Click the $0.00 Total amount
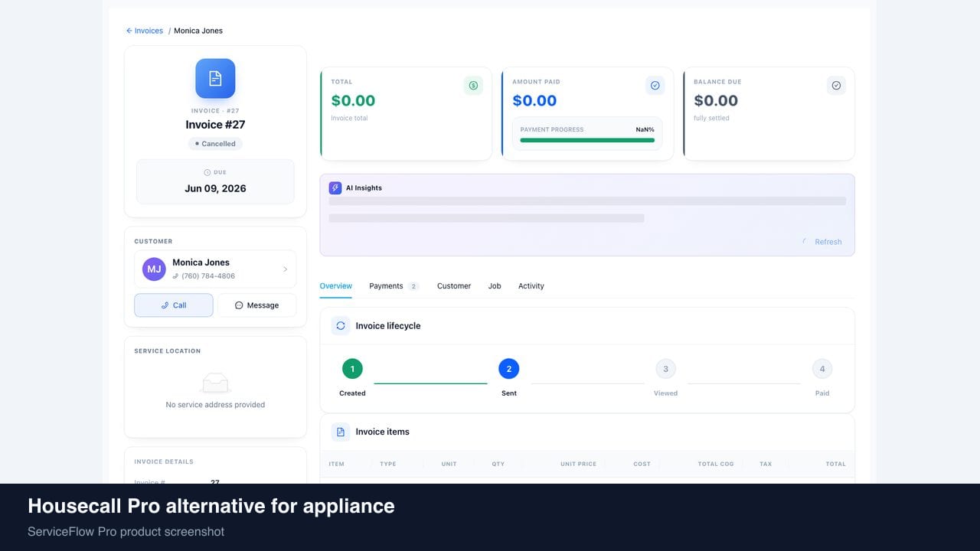 353,101
